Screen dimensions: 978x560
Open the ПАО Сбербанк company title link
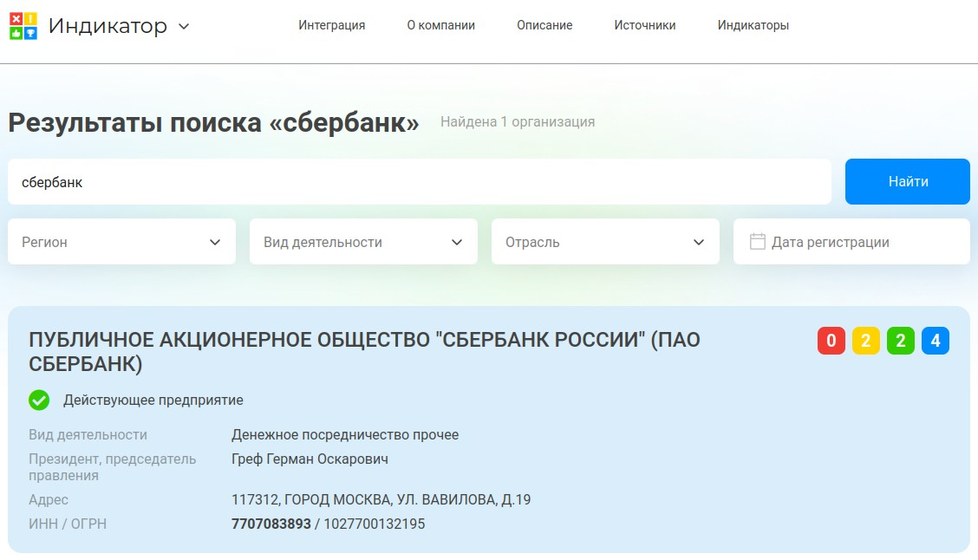(364, 352)
